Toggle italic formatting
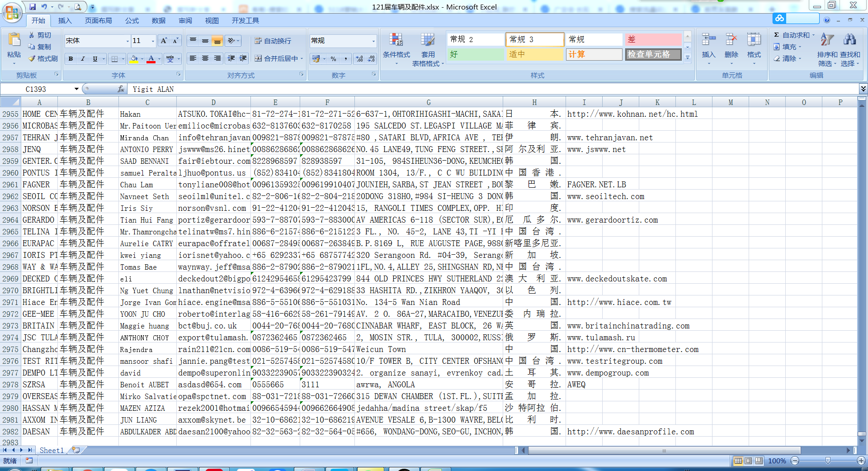Screen dimensions: 868x471 [83, 59]
